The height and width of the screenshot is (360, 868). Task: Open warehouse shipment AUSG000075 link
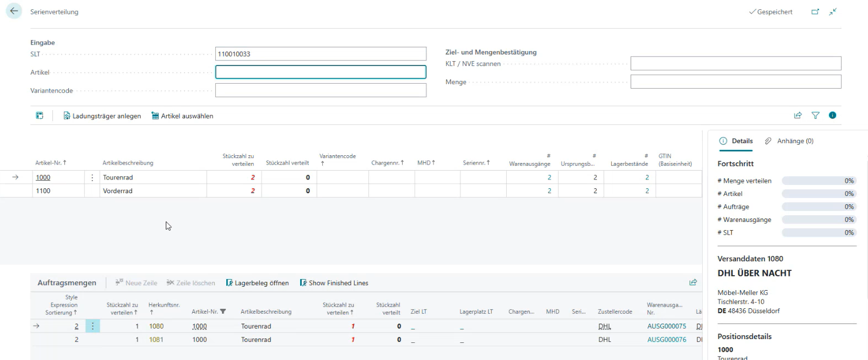(x=666, y=326)
